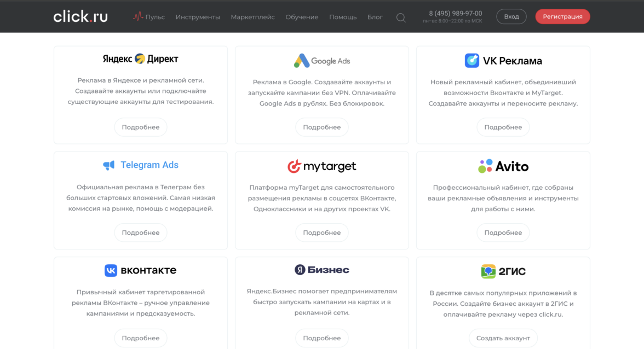Click the working hours text пн–вс 8:00–22:00
This screenshot has height=349, width=644.
tap(452, 21)
